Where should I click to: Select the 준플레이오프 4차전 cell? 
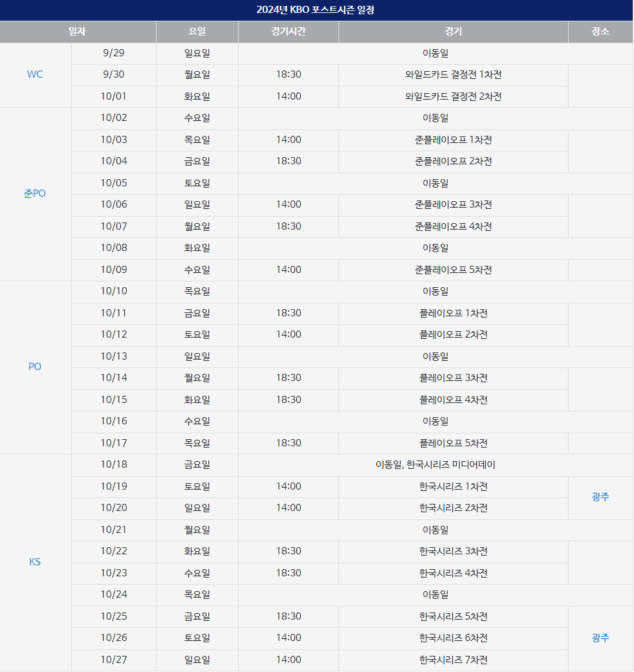click(453, 227)
